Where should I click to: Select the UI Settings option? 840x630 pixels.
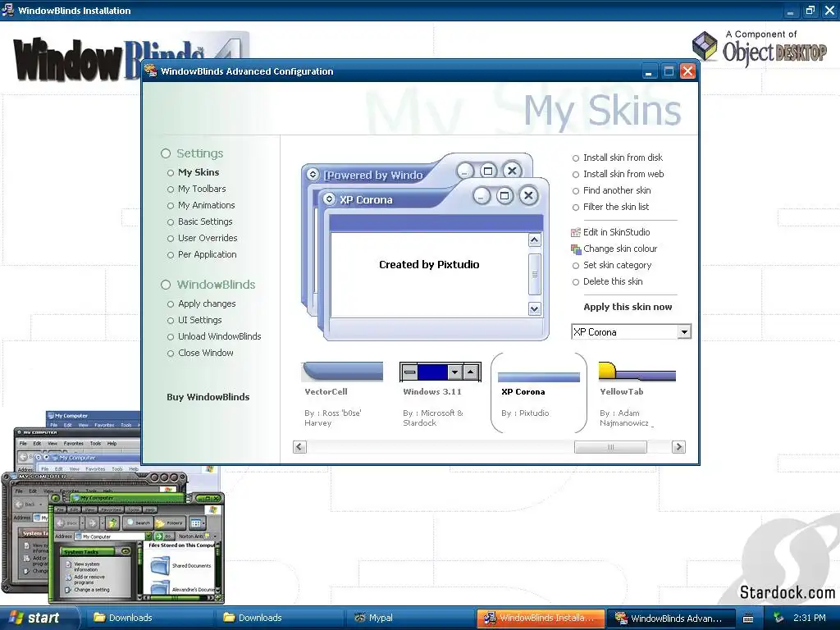click(194, 321)
